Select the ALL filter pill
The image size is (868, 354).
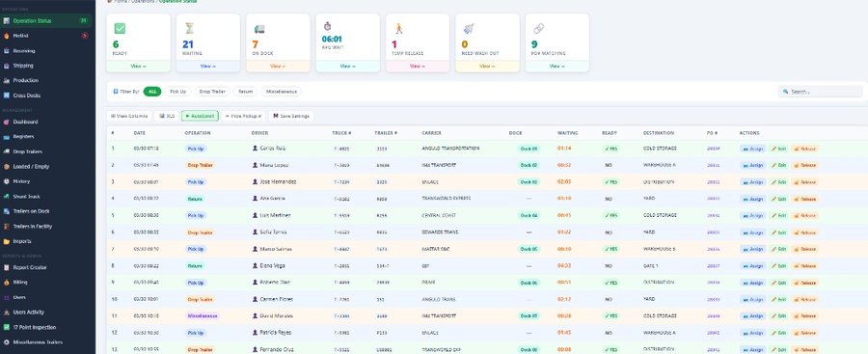pos(152,92)
